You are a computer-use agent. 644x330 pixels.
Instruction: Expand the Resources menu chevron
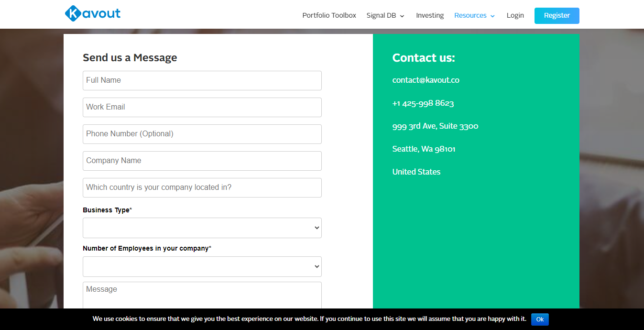tap(492, 16)
